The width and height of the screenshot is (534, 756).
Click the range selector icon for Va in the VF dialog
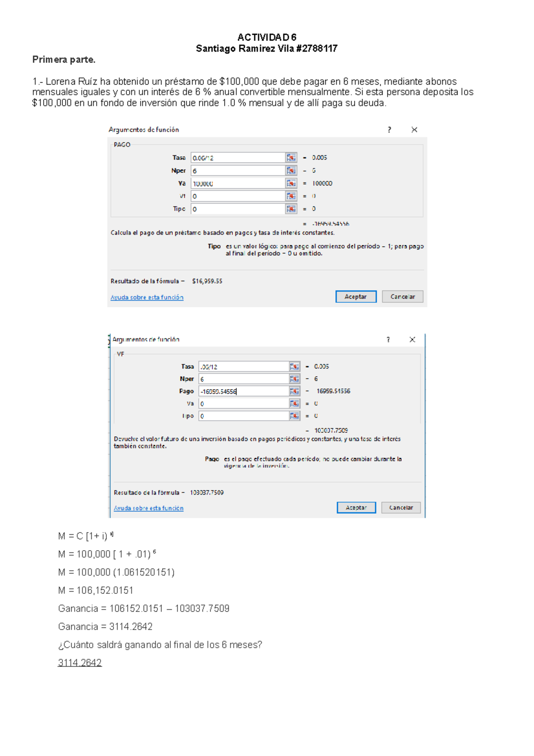point(294,403)
